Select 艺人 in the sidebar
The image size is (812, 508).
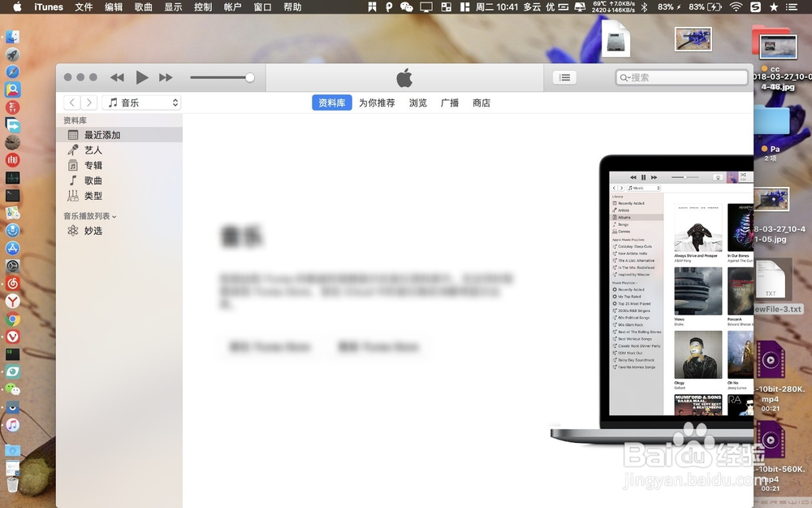point(119,150)
